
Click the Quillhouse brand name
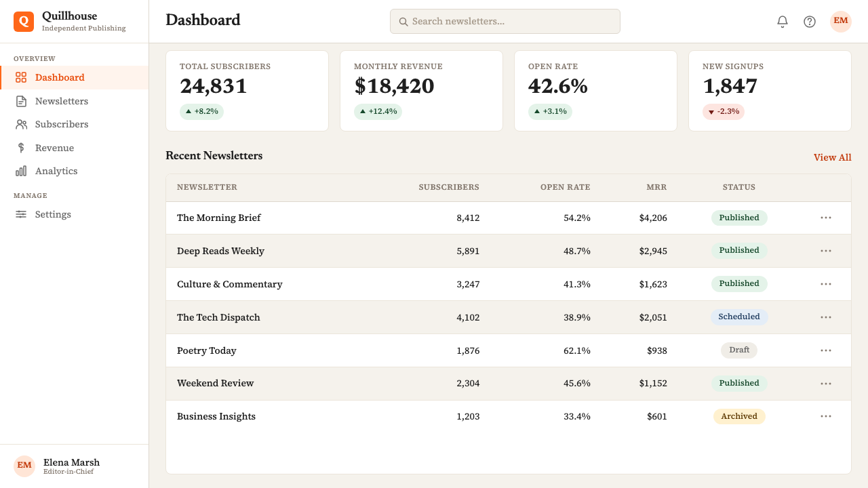point(69,16)
